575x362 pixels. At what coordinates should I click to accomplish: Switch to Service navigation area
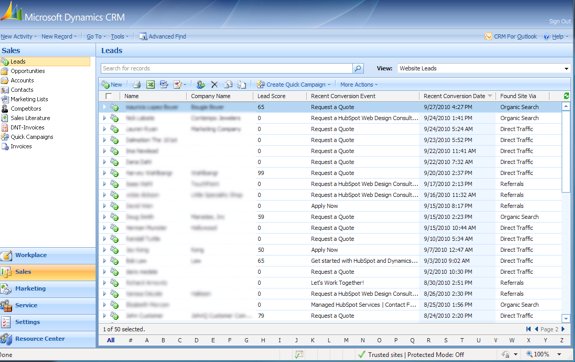(x=48, y=305)
